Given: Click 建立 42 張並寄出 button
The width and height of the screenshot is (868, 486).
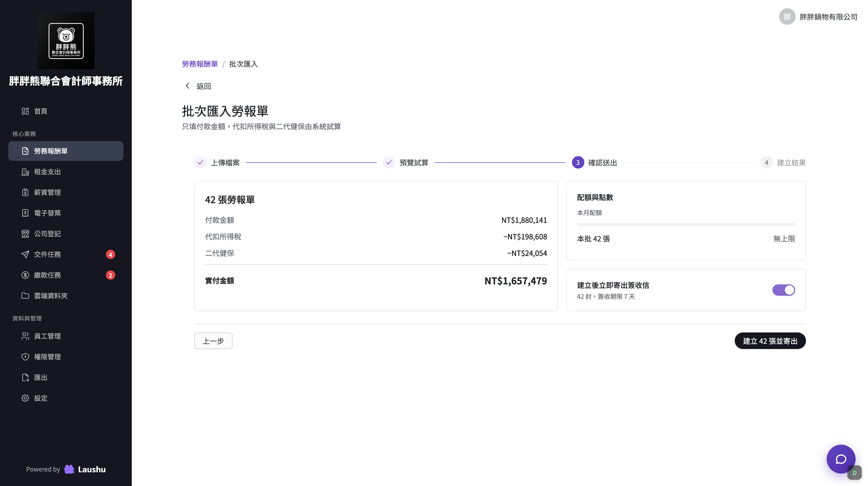Looking at the screenshot, I should [770, 341].
